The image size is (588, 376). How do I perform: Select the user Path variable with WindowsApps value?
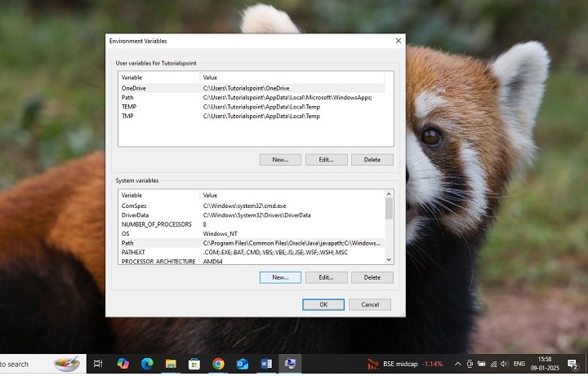pos(252,97)
